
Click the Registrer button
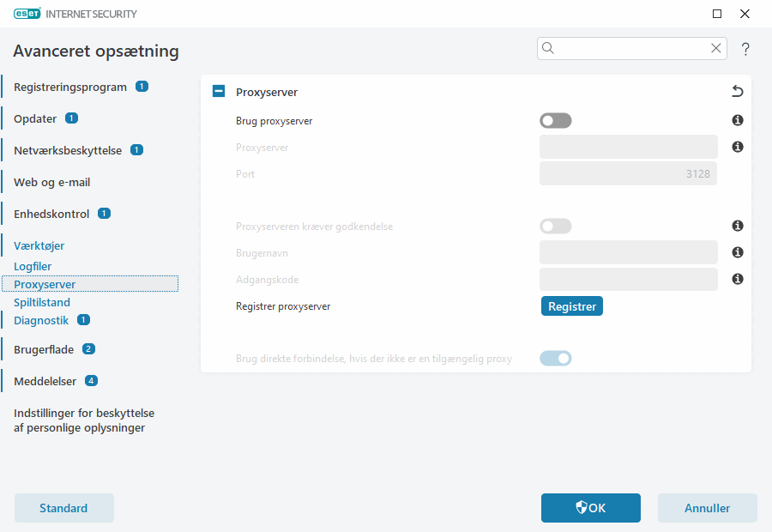[571, 305]
